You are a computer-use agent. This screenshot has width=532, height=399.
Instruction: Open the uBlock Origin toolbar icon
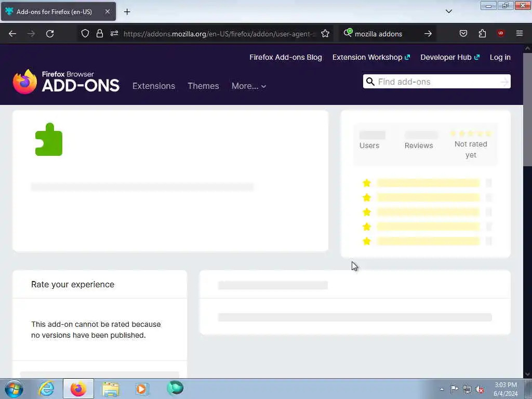point(501,33)
